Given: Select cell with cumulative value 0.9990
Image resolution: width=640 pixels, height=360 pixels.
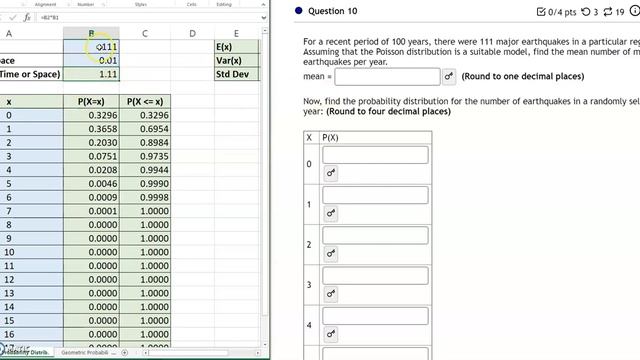Looking at the screenshot, I should [x=145, y=184].
